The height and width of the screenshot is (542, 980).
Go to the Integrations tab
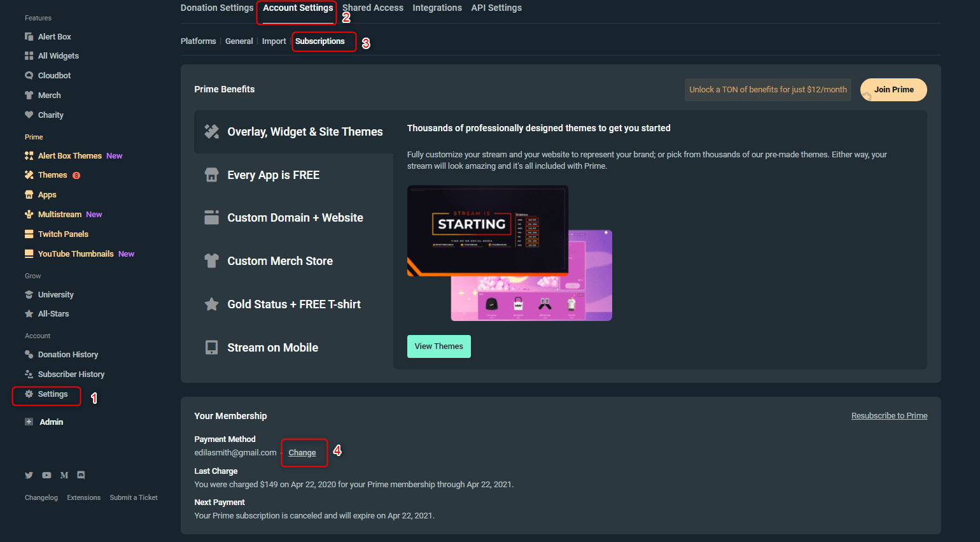point(437,8)
